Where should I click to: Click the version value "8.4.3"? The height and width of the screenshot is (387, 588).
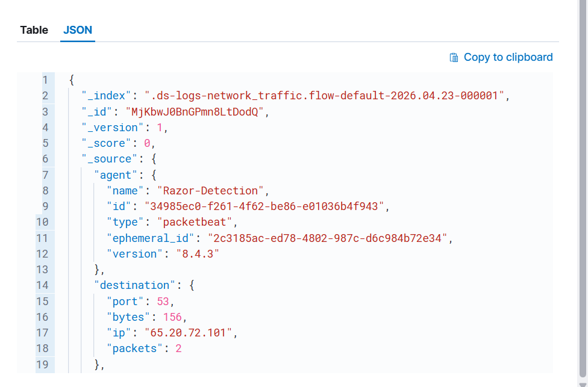198,254
